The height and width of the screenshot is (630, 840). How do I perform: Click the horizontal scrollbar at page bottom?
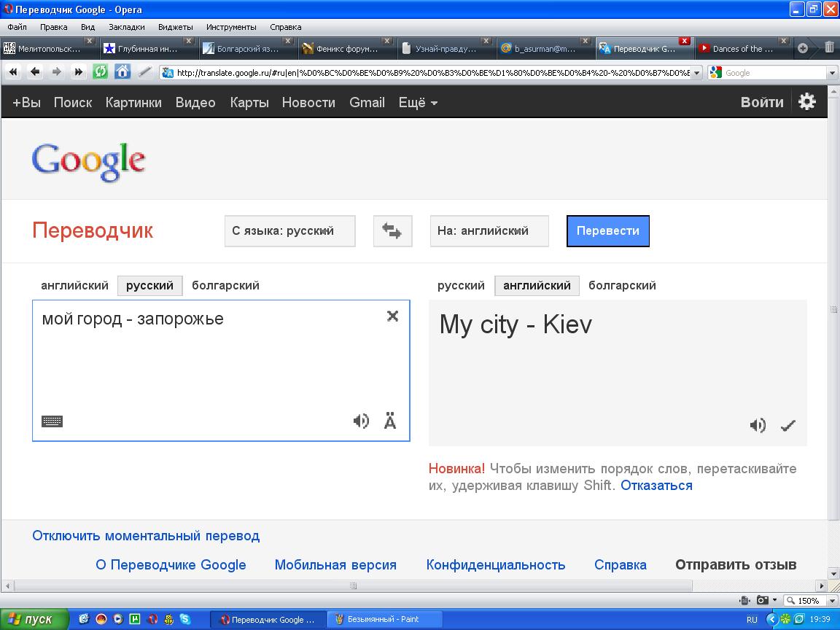[x=354, y=586]
